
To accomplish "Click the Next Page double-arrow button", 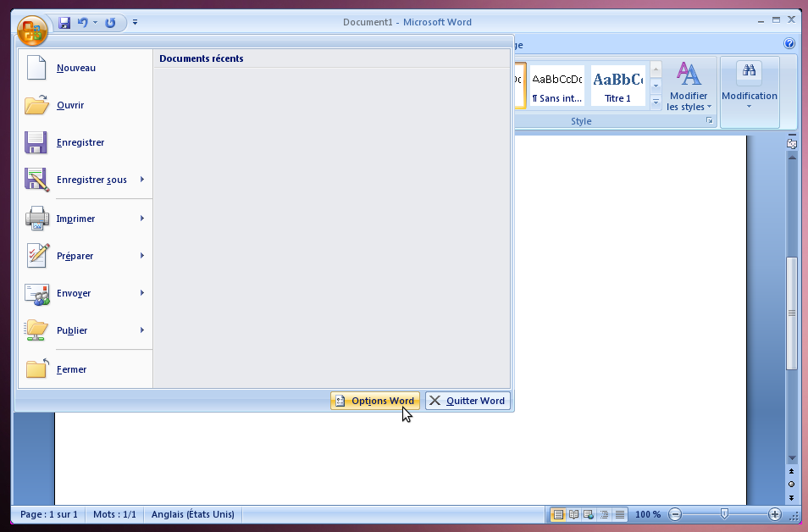I will (x=792, y=498).
